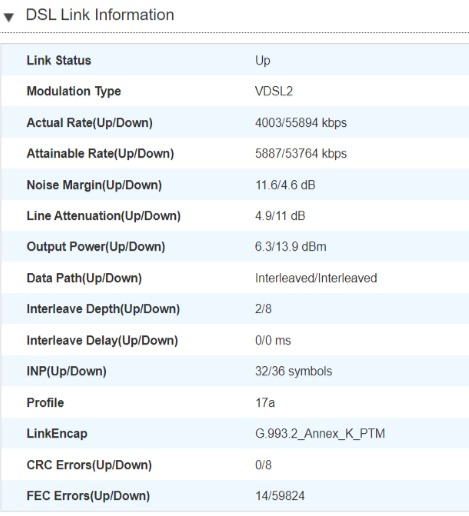Click the 11.6/4.6 dB noise margin value
The height and width of the screenshot is (516, 469).
[285, 185]
